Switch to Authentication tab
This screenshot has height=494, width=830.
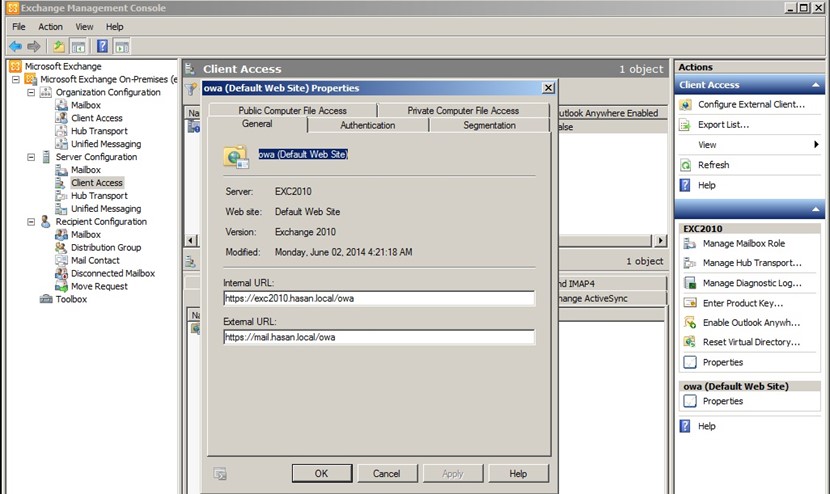367,125
